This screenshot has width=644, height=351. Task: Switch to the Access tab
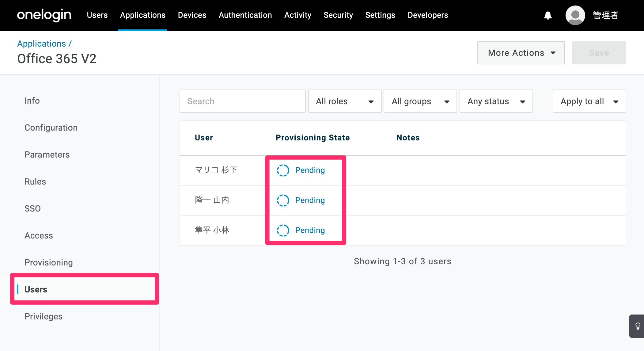[x=39, y=235]
